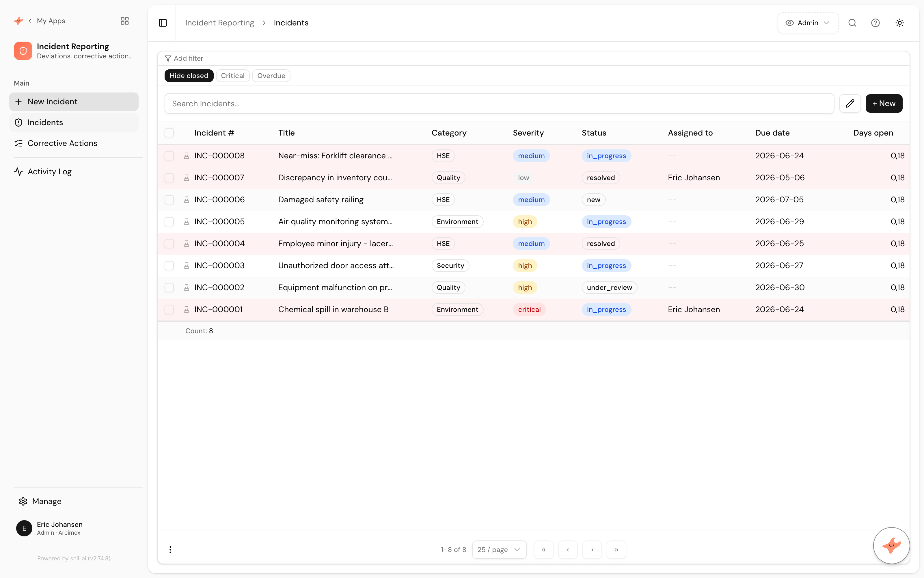
Task: Select Incidents in sidebar
Action: coord(74,122)
